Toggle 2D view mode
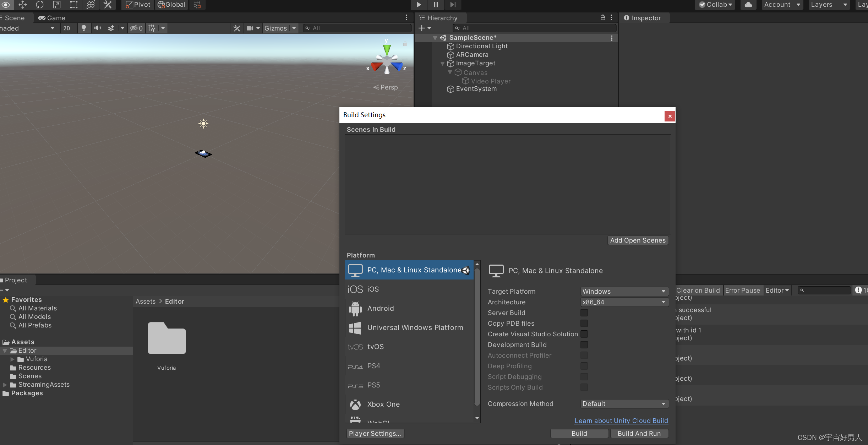The height and width of the screenshot is (445, 868). click(x=67, y=28)
